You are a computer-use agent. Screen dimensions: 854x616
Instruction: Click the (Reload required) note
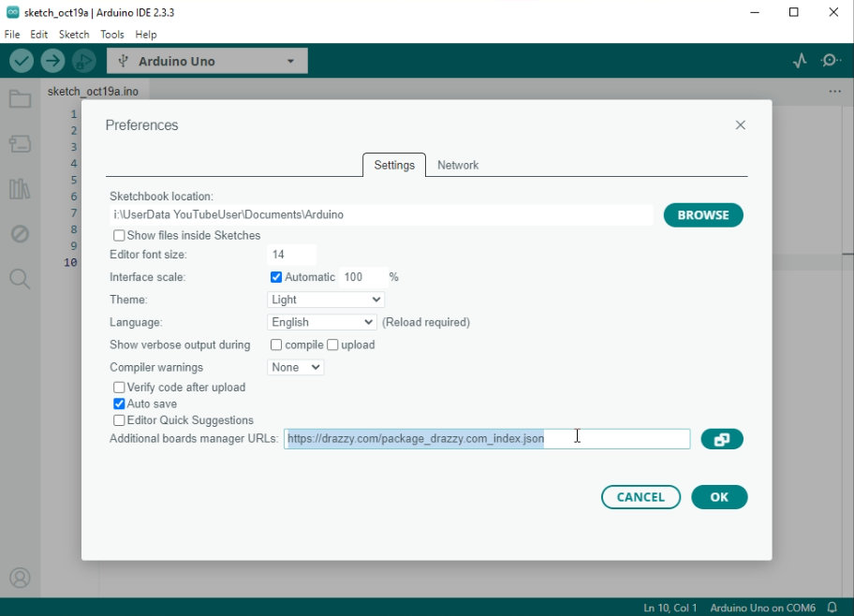pos(426,322)
